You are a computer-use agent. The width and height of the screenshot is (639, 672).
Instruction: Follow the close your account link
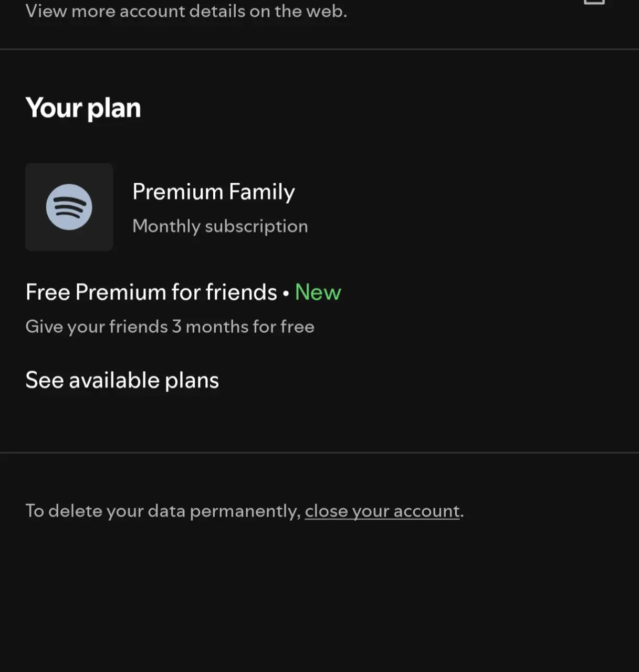[382, 511]
